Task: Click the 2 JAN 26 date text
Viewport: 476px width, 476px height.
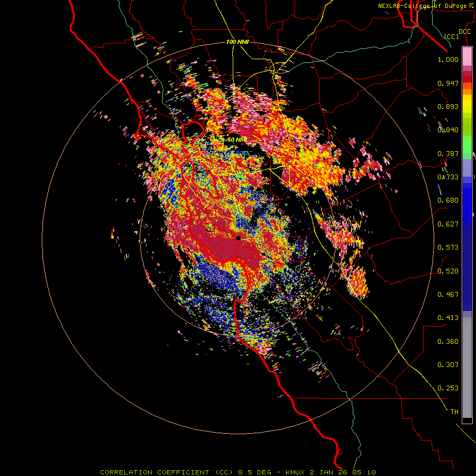Action: pos(328,472)
